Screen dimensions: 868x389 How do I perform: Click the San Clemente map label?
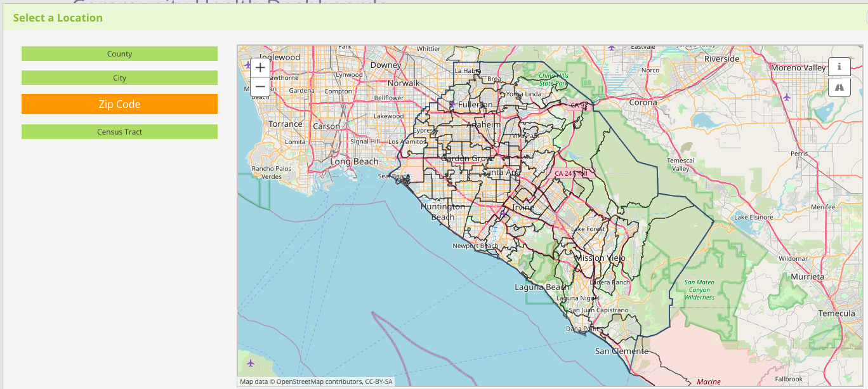coord(622,351)
